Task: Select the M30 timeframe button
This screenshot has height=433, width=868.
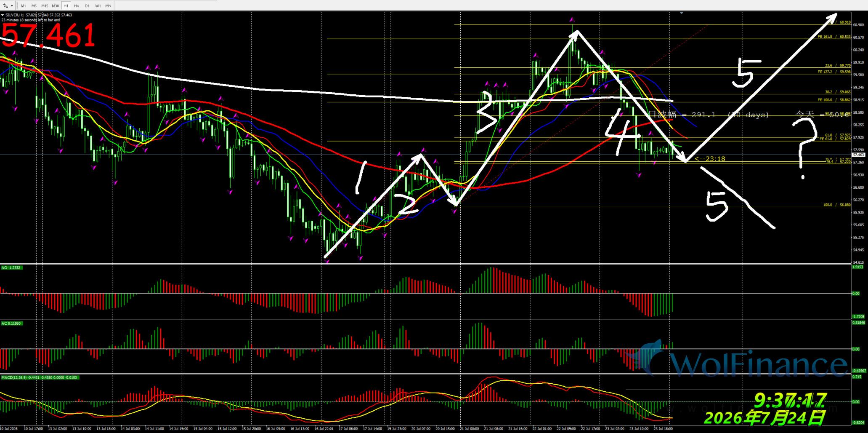Action: (x=56, y=6)
